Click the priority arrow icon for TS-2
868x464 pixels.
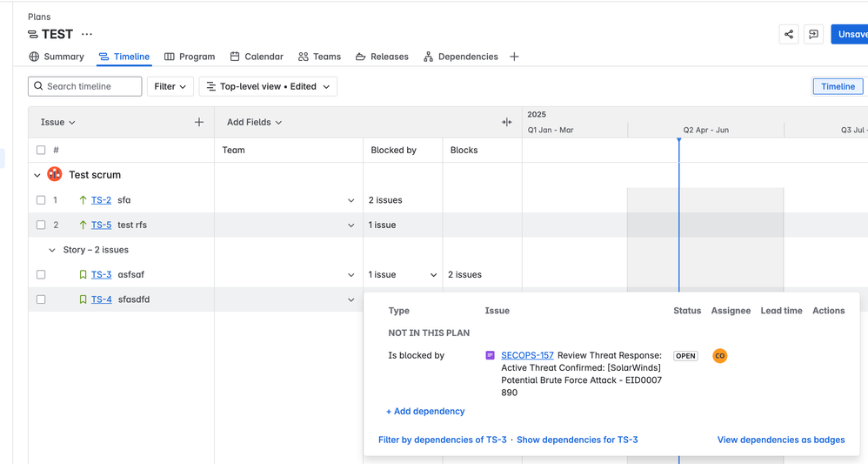[83, 200]
